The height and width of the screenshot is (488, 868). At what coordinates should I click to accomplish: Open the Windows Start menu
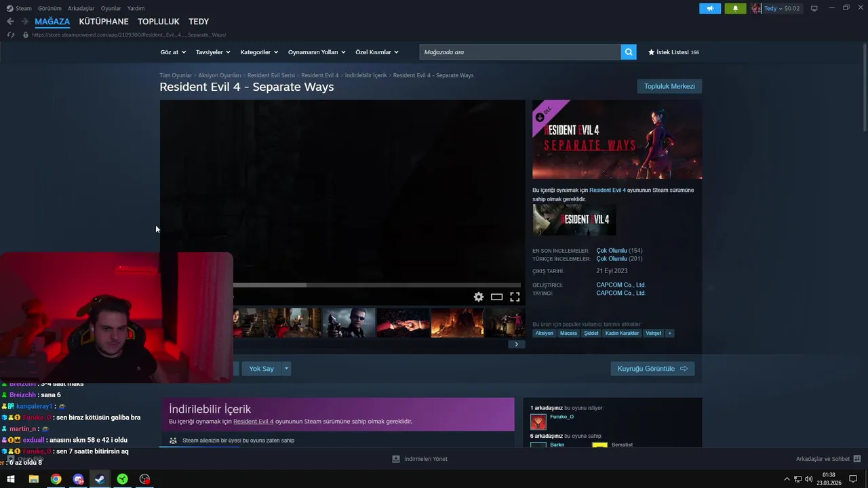tap(11, 479)
